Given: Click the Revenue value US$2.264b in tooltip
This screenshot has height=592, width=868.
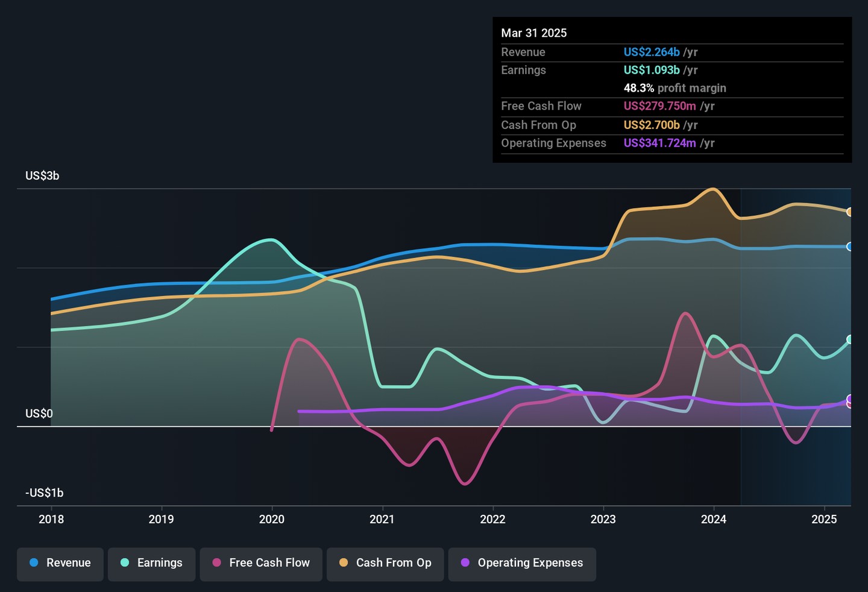Looking at the screenshot, I should click(652, 52).
